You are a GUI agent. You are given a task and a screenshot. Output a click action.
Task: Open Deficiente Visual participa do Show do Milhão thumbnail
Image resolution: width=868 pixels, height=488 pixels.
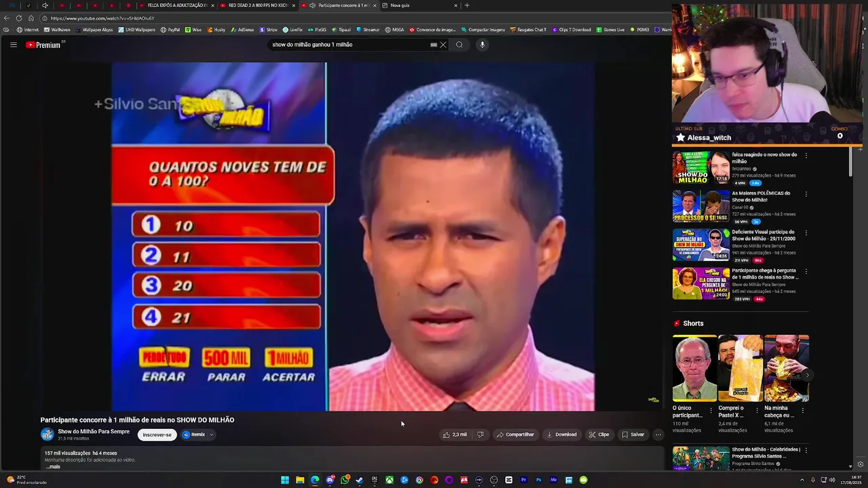point(701,245)
